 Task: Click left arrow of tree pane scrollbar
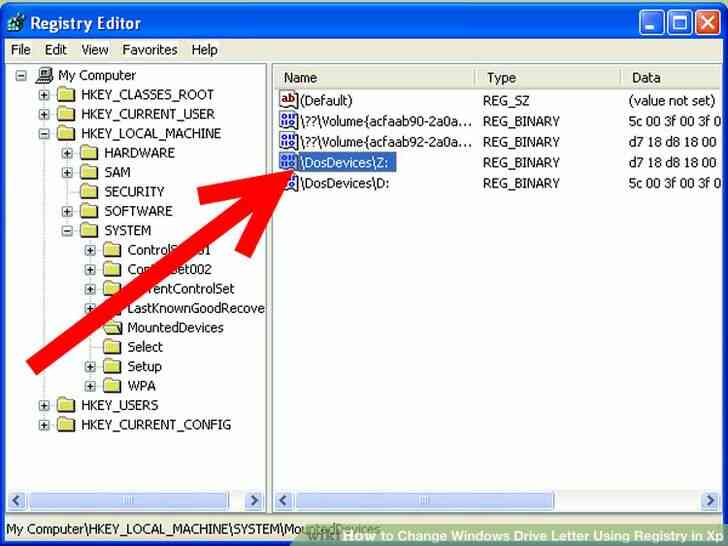[x=16, y=500]
